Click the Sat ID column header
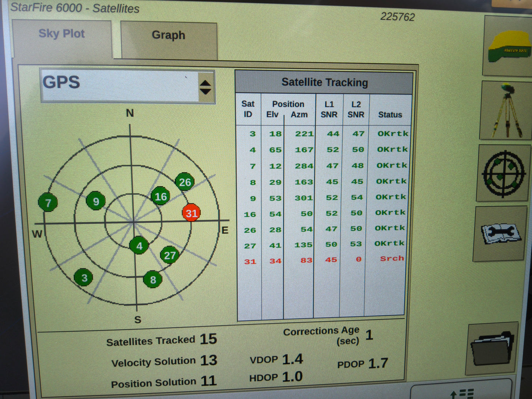Screen dimensions: 532x399 pyautogui.click(x=248, y=109)
